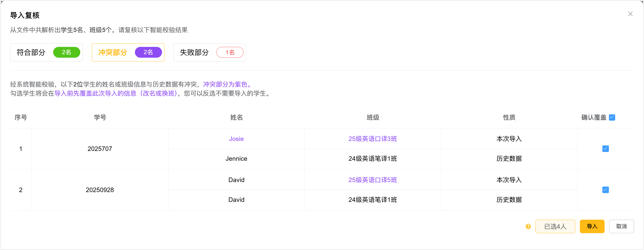Close the 导入复核 dialog
644x250 pixels.
tap(630, 14)
